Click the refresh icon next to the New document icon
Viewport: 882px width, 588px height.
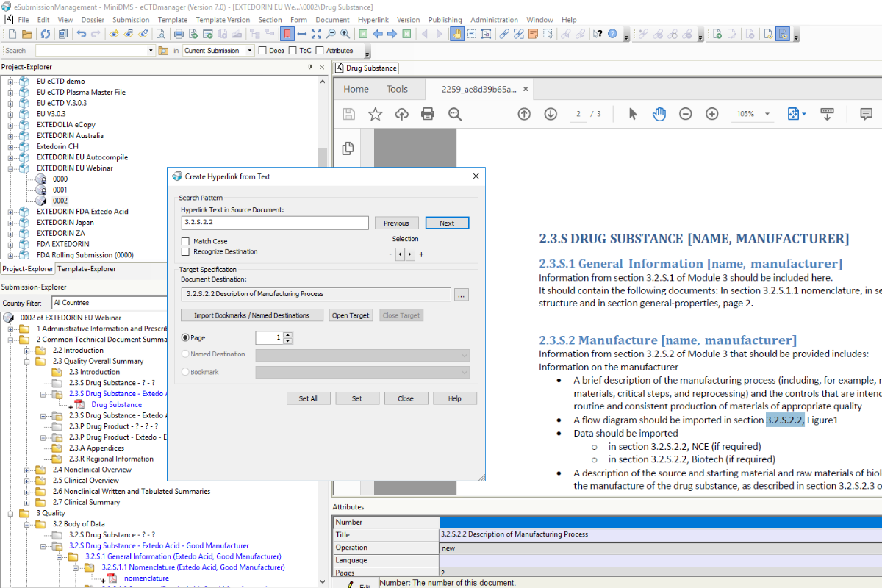click(x=46, y=33)
